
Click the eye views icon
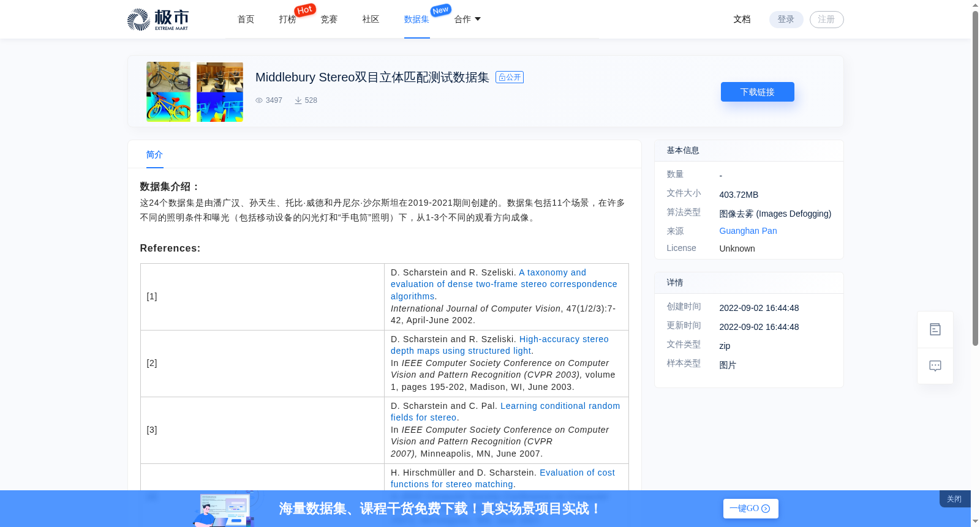click(x=259, y=100)
